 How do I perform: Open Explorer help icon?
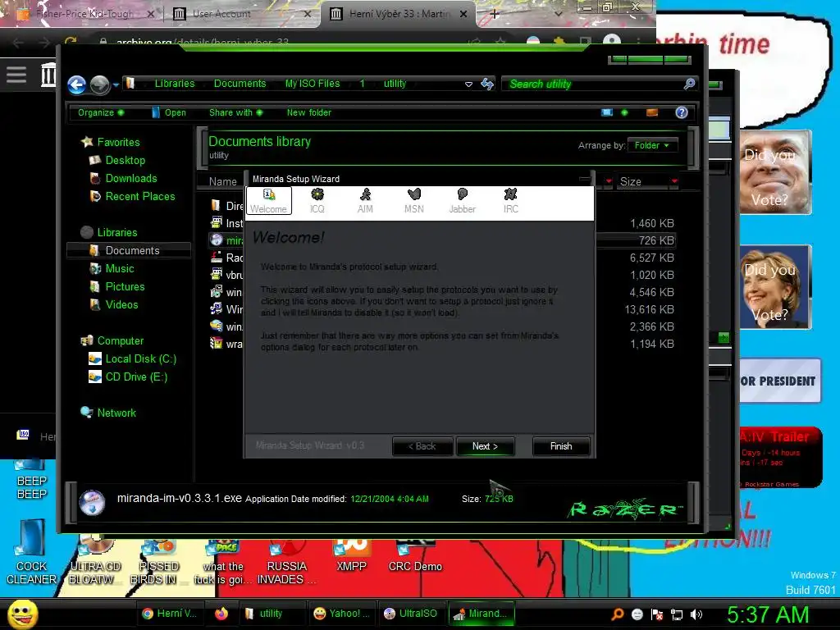(682, 112)
